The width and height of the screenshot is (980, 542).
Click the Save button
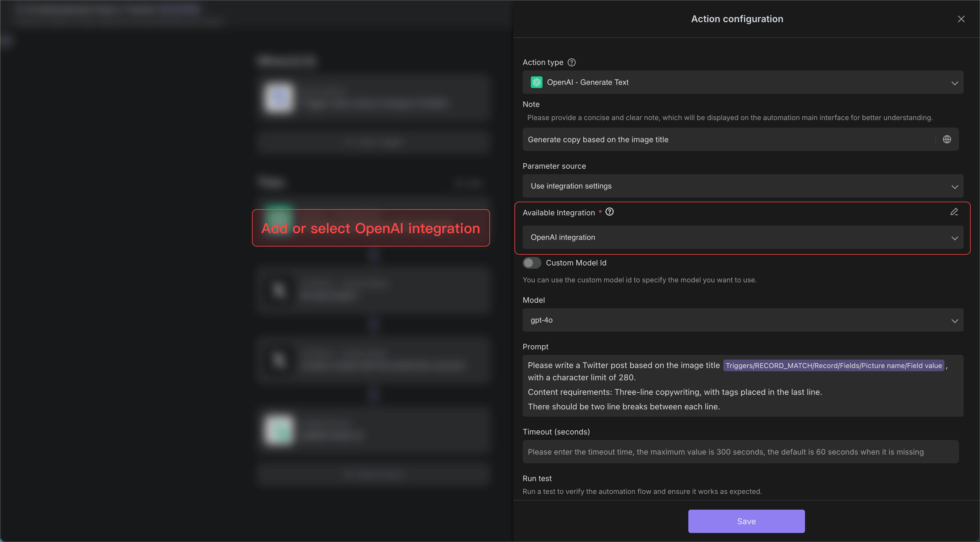(746, 521)
